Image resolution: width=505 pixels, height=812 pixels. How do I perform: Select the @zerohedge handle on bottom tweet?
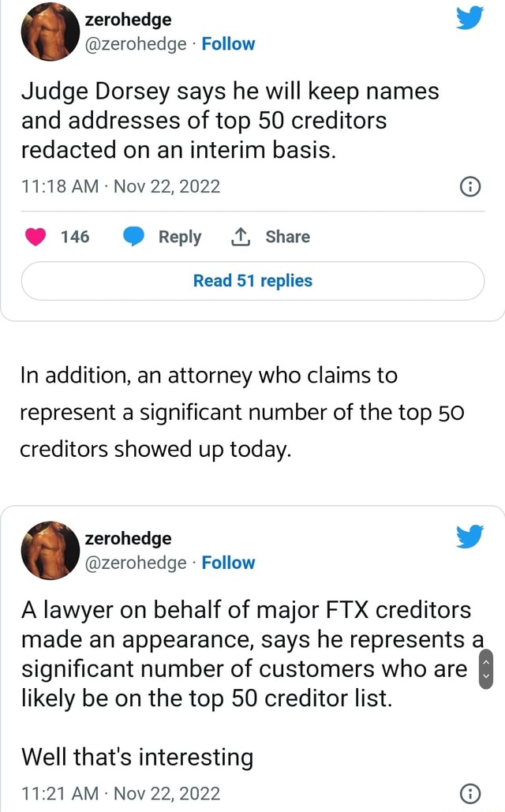[135, 563]
